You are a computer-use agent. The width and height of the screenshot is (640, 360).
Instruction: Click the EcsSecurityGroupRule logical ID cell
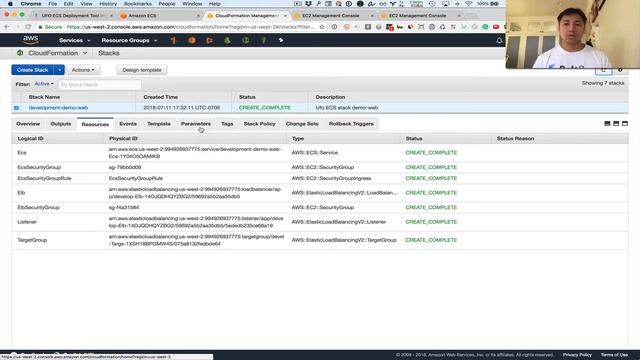point(44,178)
